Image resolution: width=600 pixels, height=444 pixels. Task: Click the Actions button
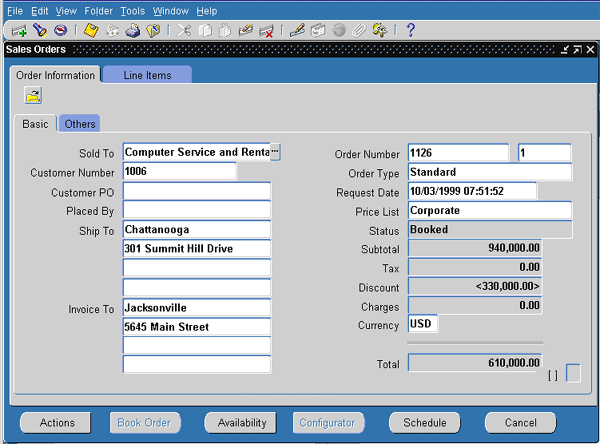pos(57,423)
